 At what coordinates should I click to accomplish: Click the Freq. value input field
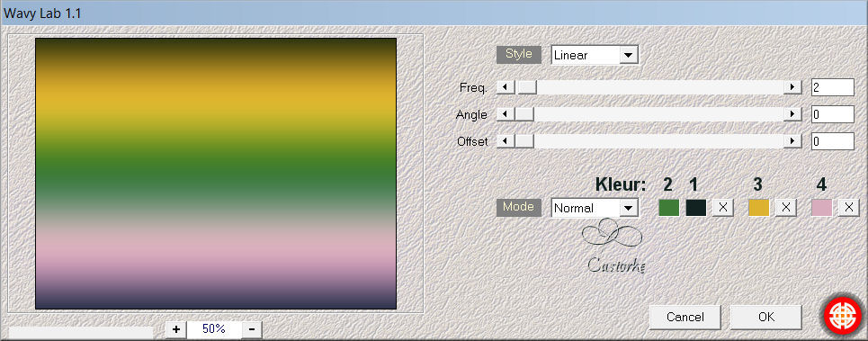point(833,87)
